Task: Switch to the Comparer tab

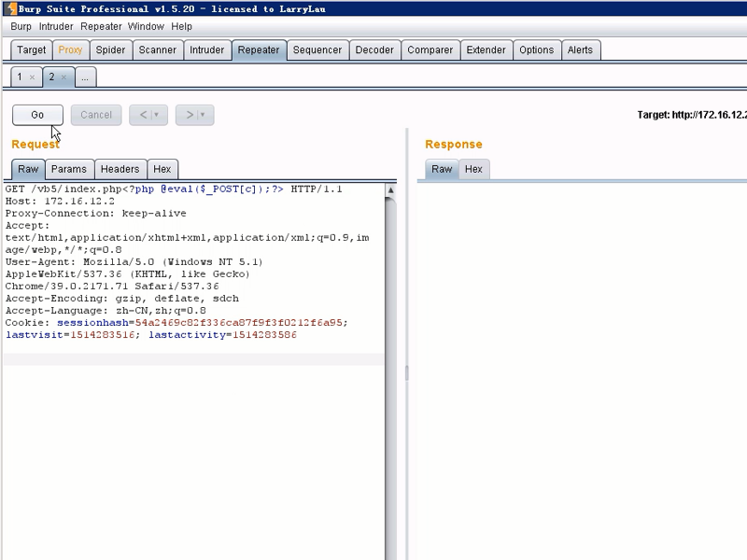Action: click(x=430, y=50)
